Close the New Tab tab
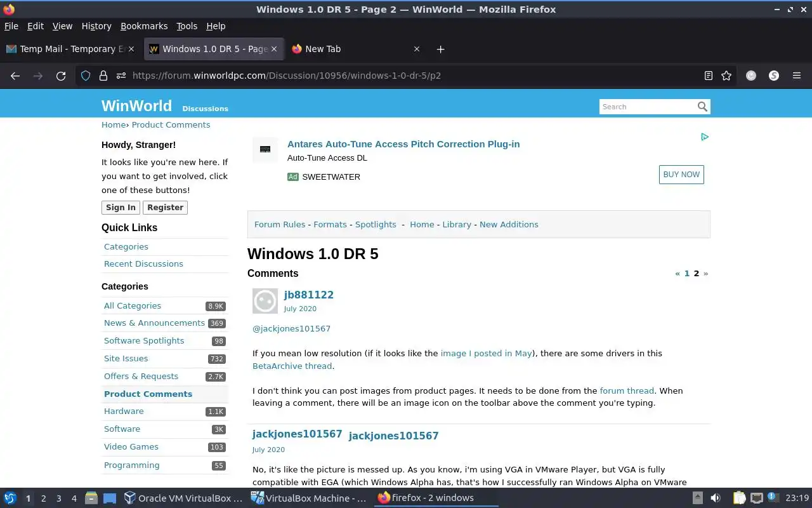 pos(417,49)
